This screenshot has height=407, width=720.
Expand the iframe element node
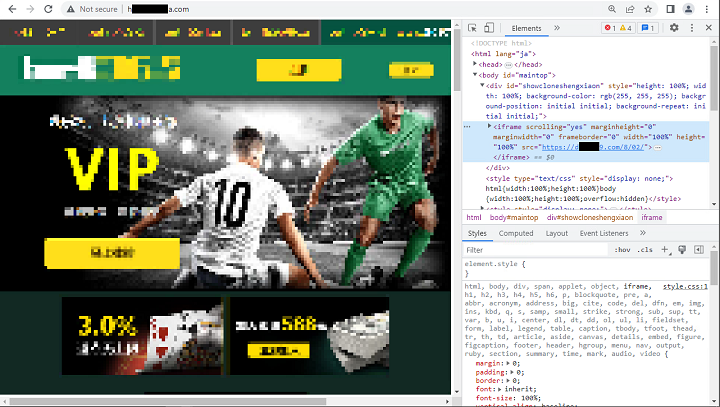489,126
